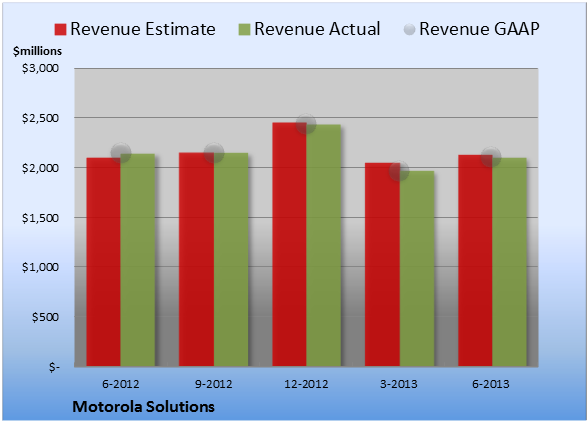
Task: Click the GAAP marker above 6-2012
Action: point(121,153)
